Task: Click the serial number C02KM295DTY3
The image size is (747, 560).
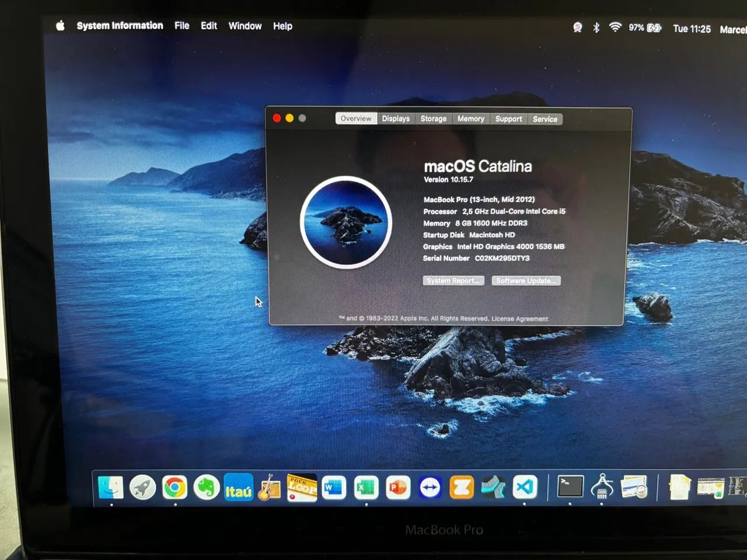Action: (502, 258)
